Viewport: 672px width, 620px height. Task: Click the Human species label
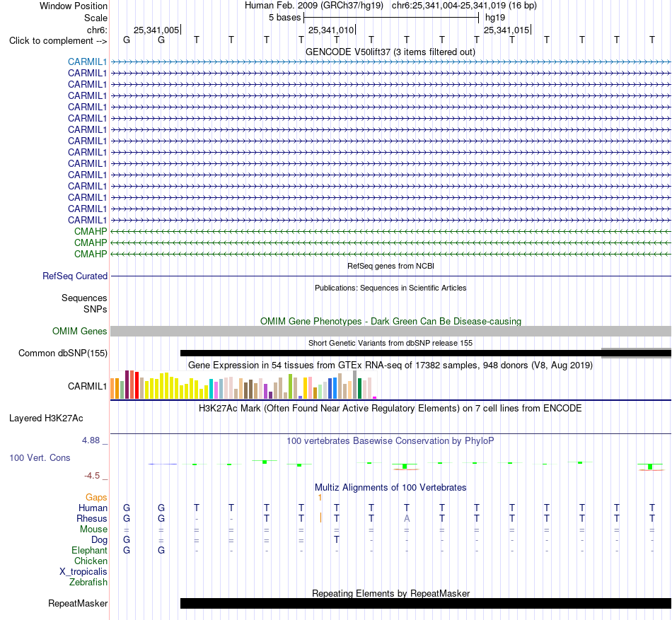93,508
